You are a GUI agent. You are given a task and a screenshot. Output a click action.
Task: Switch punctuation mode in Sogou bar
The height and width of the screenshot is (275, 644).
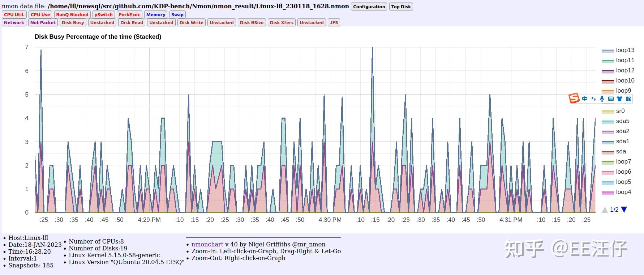pos(593,99)
